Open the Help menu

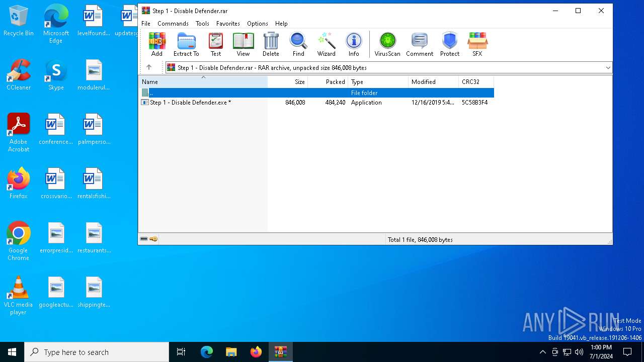coord(281,24)
